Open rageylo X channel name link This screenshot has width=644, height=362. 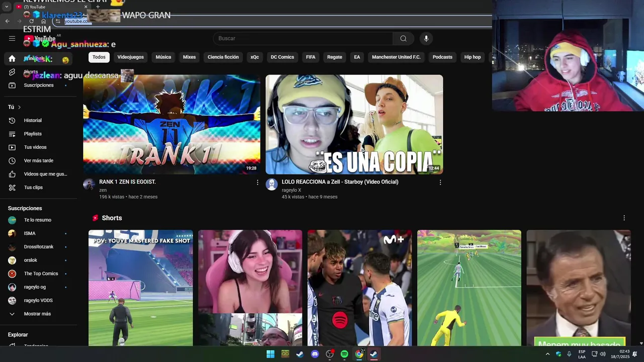point(291,190)
